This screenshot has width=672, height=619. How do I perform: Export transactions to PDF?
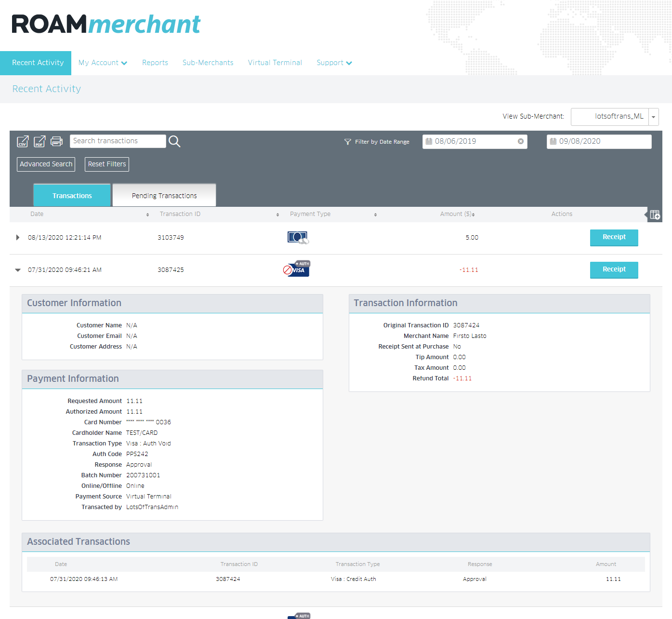(x=40, y=141)
